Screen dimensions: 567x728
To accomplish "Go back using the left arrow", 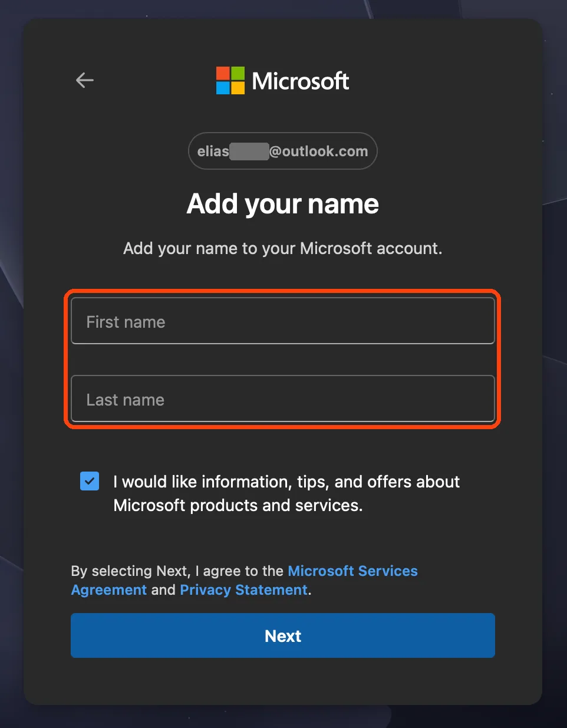I will point(85,80).
